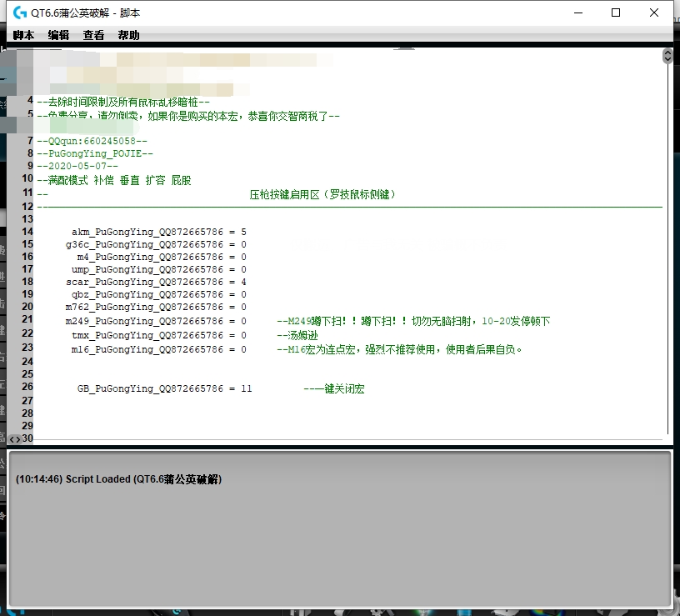Click line number 28 in the gutter
The width and height of the screenshot is (680, 616).
27,413
